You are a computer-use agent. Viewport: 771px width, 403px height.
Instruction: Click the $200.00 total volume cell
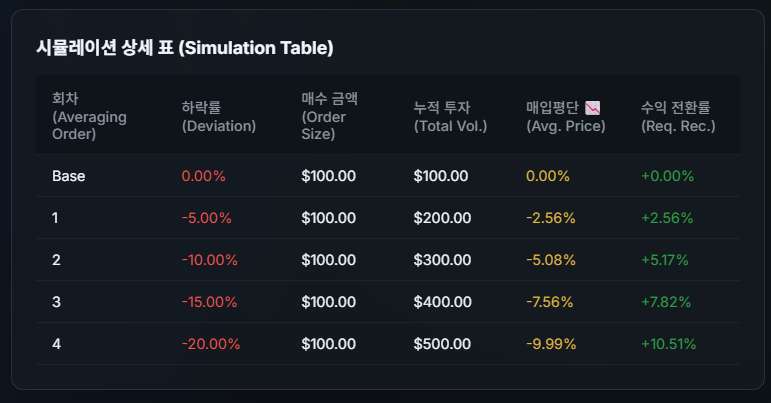[441, 218]
